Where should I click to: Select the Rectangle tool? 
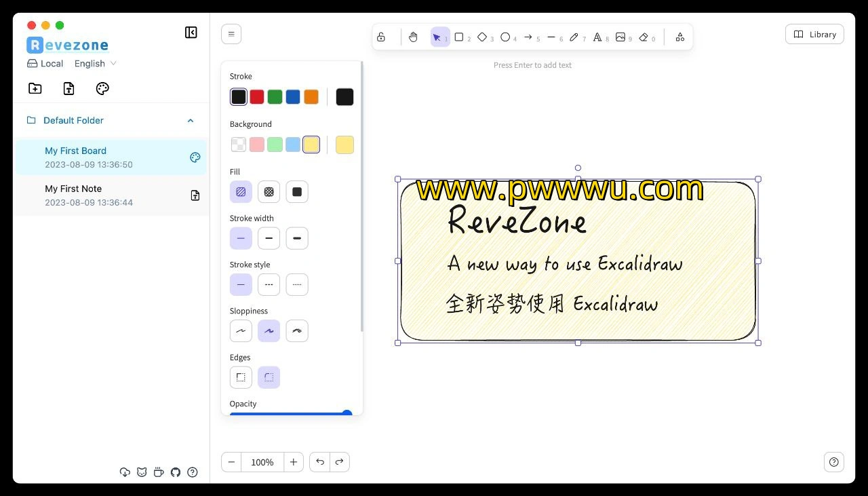(x=462, y=37)
